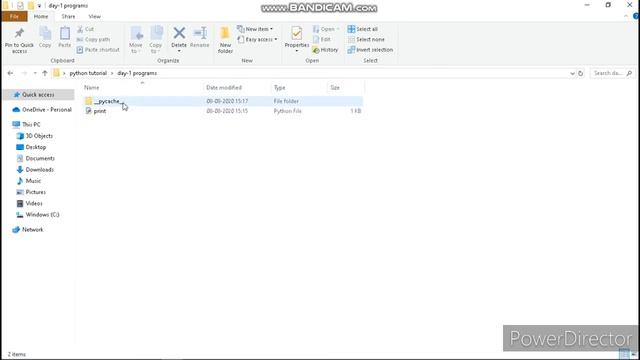Expand the Delete options arrow
The width and height of the screenshot is (640, 360).
(x=179, y=51)
